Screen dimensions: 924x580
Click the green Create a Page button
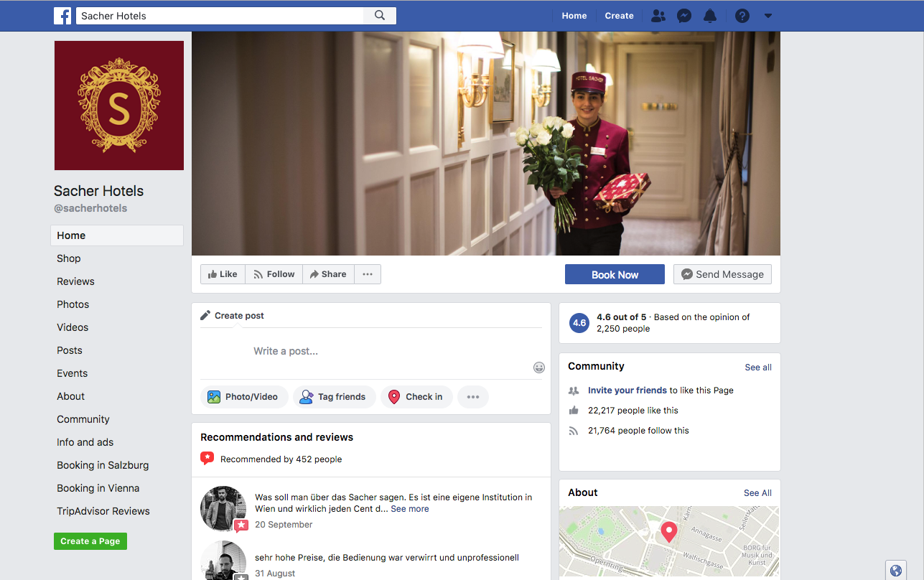coord(90,541)
